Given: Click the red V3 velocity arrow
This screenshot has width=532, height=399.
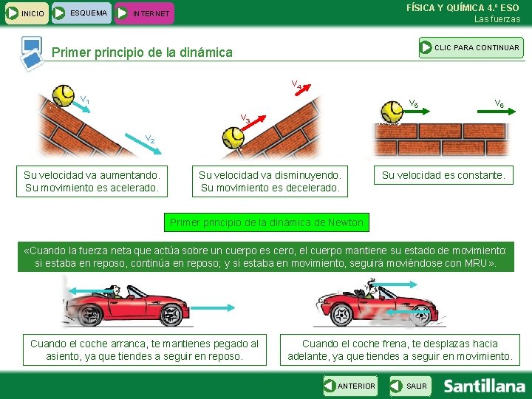Looking at the screenshot, I should tap(253, 123).
